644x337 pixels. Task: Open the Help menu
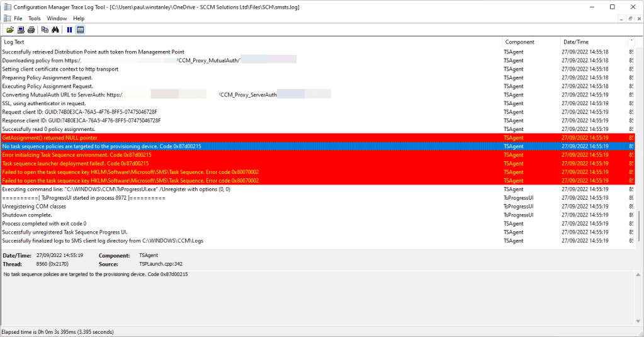point(79,18)
